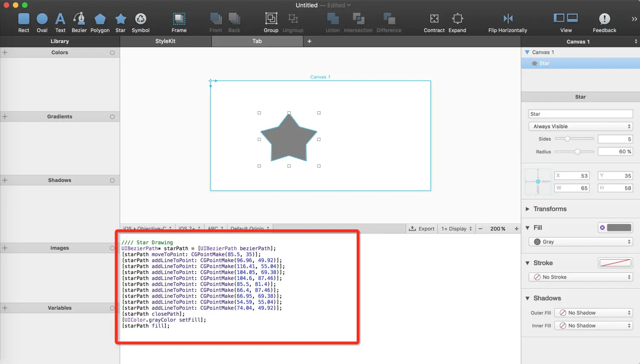
Task: Toggle the bottom View panel segment
Action: point(573,18)
